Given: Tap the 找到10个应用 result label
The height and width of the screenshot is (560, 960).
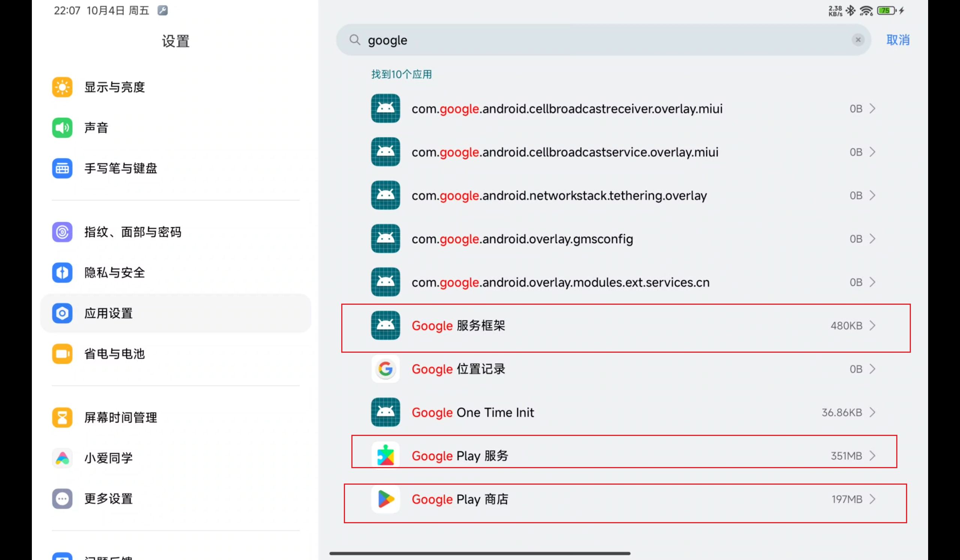Looking at the screenshot, I should click(402, 74).
